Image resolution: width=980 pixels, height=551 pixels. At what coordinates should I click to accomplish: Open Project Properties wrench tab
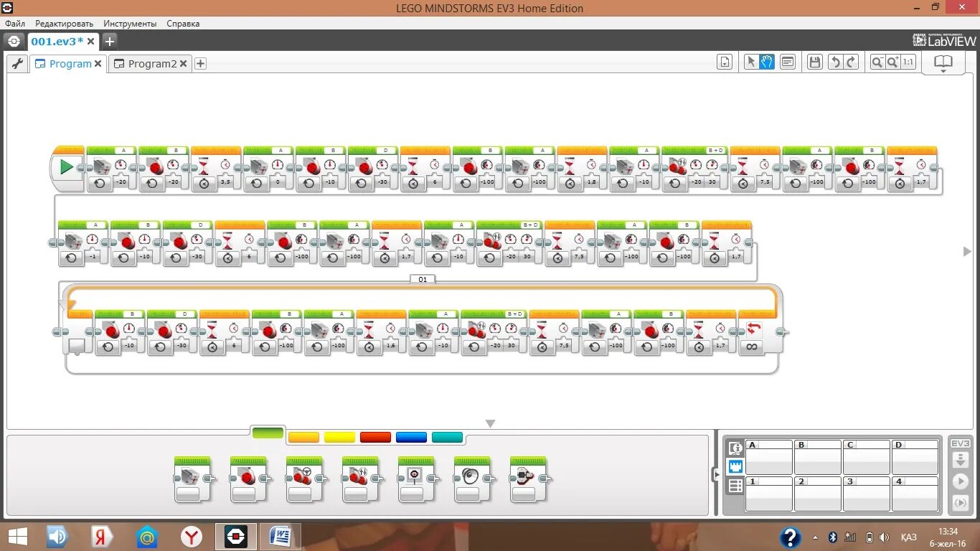point(17,64)
